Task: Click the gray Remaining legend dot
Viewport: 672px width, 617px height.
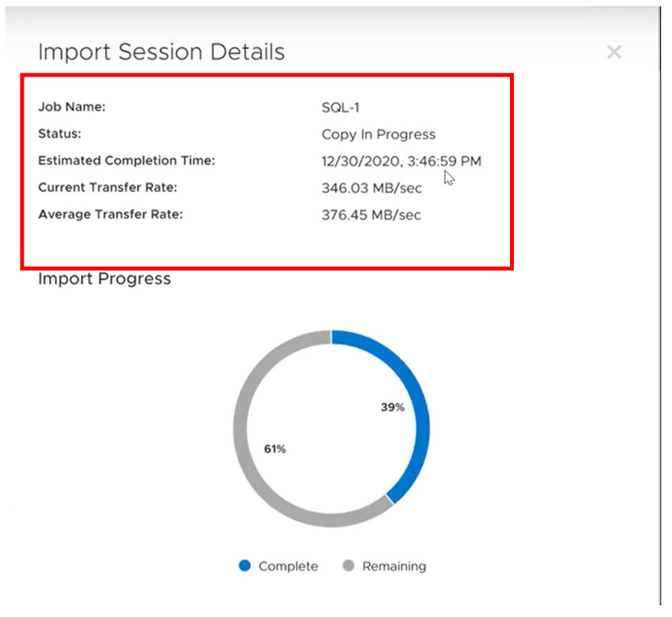Action: pyautogui.click(x=349, y=566)
